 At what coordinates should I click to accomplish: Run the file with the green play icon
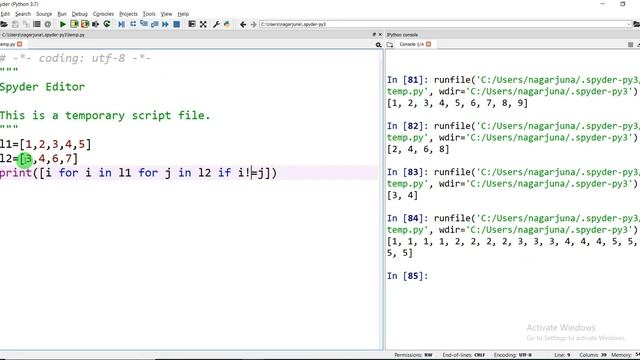pos(63,24)
